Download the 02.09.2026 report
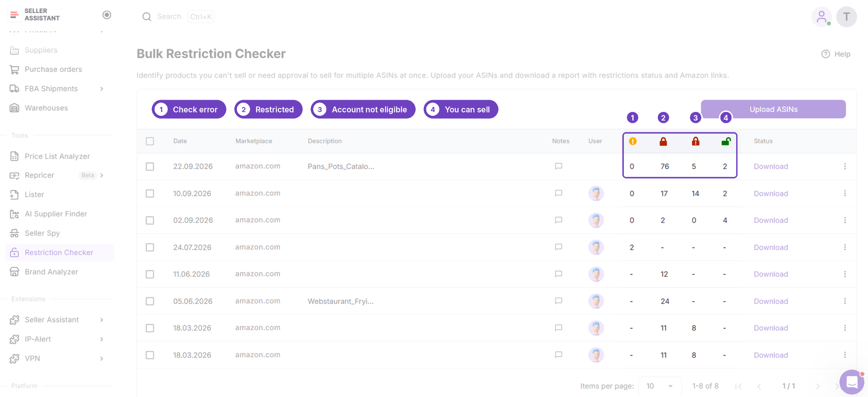The width and height of the screenshot is (868, 397). [x=771, y=220]
